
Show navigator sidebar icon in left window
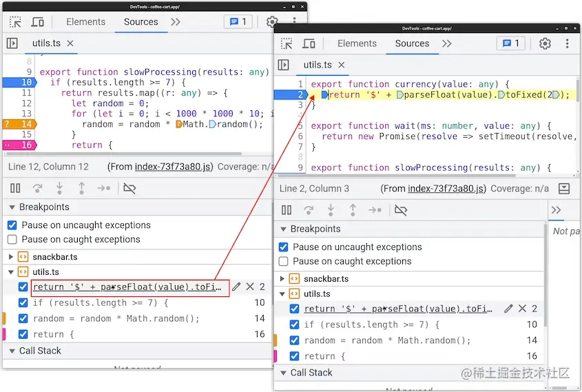12,43
